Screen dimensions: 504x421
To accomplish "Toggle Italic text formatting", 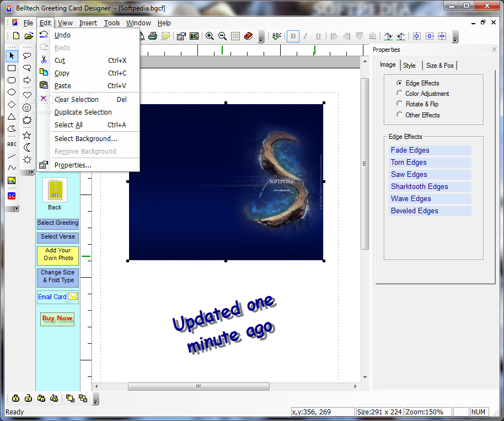I will point(305,36).
